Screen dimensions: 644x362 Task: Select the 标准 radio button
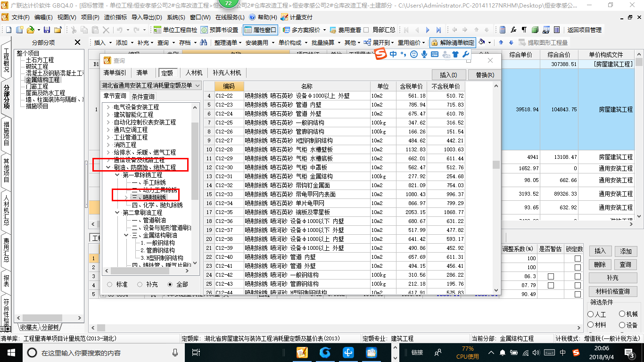click(x=118, y=284)
